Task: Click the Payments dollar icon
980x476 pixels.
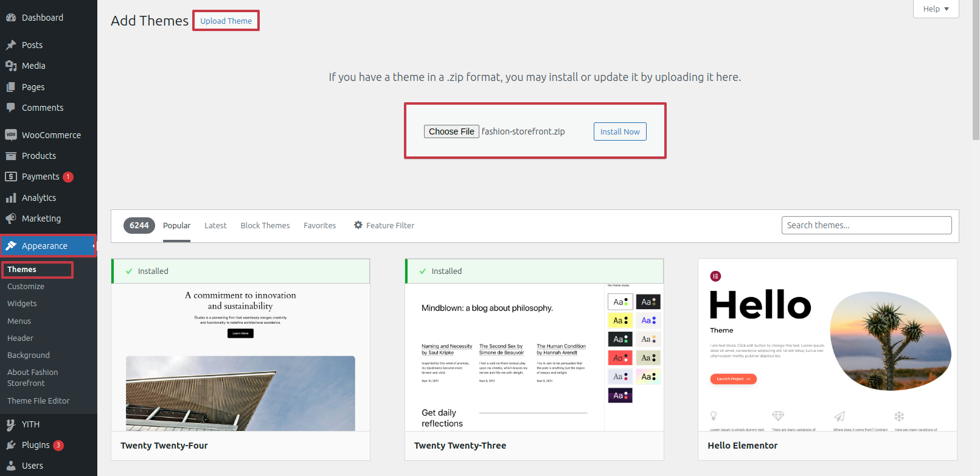Action: click(11, 177)
